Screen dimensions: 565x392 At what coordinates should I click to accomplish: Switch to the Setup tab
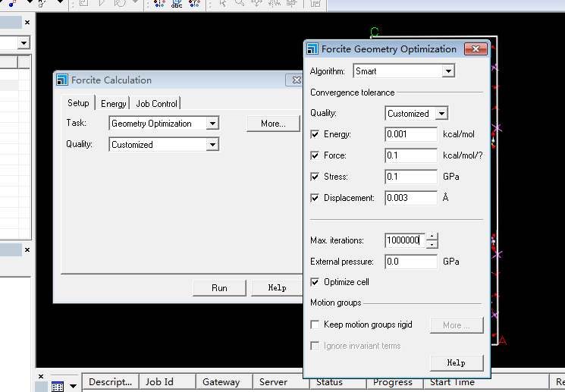(x=78, y=103)
